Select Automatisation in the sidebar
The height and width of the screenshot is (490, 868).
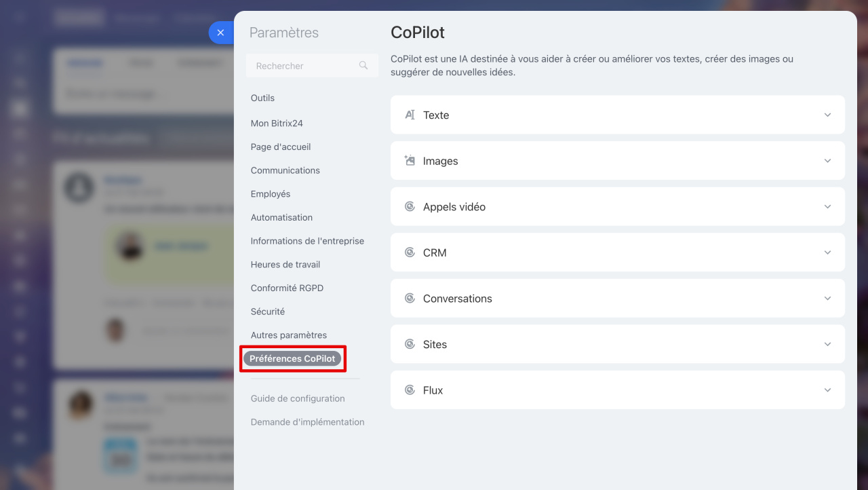tap(281, 217)
